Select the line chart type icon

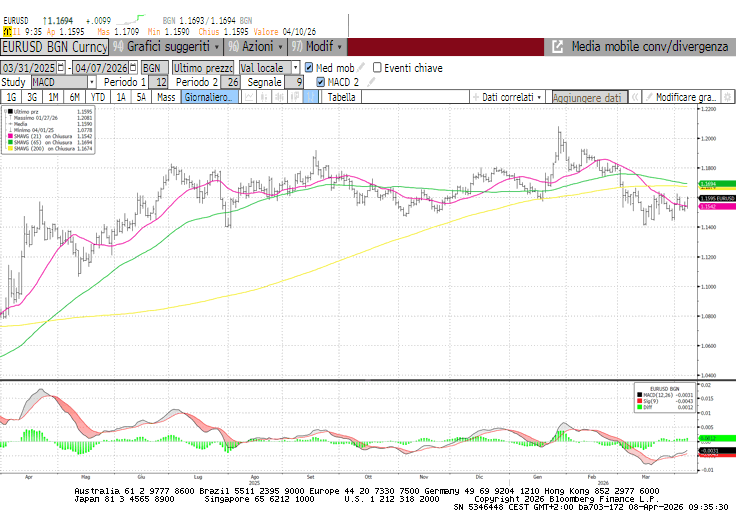(x=249, y=97)
